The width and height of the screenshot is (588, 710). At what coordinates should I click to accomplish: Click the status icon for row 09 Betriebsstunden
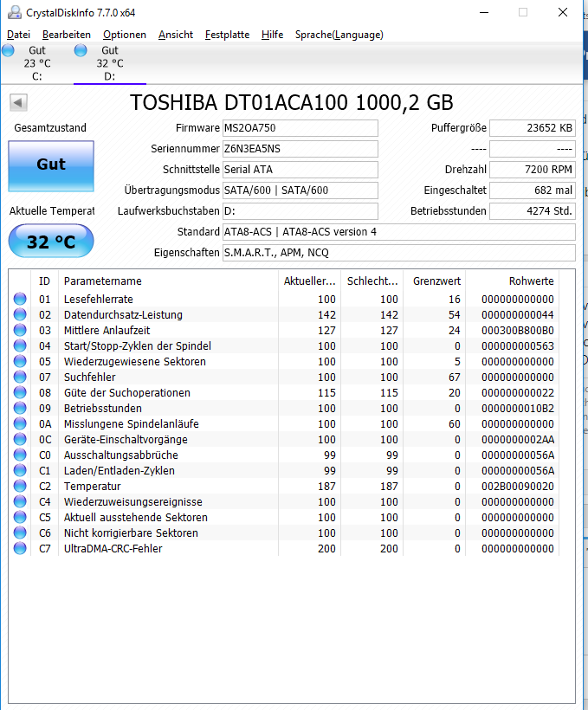pos(20,408)
